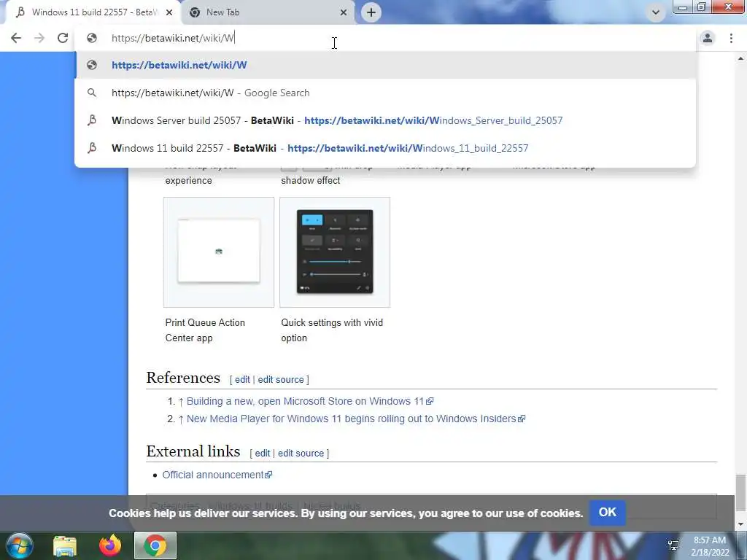This screenshot has width=747, height=560.
Task: Click the page vertical scrollbar thumb
Action: tap(740, 492)
